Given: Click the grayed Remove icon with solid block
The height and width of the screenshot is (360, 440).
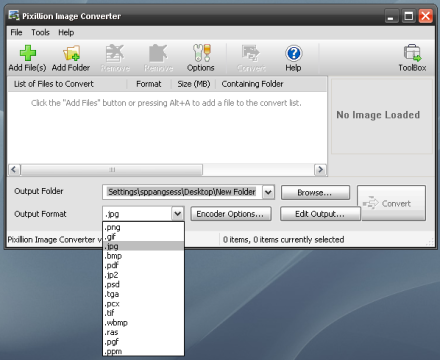Looking at the screenshot, I should pos(158,53).
